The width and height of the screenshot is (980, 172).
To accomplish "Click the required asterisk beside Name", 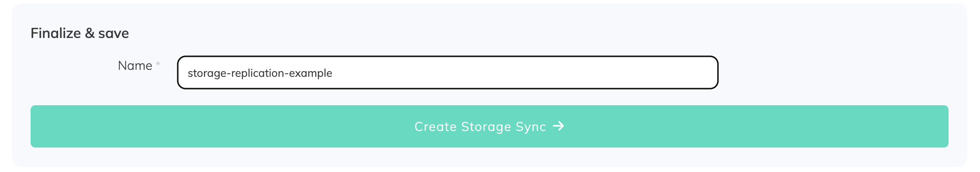I will [158, 64].
